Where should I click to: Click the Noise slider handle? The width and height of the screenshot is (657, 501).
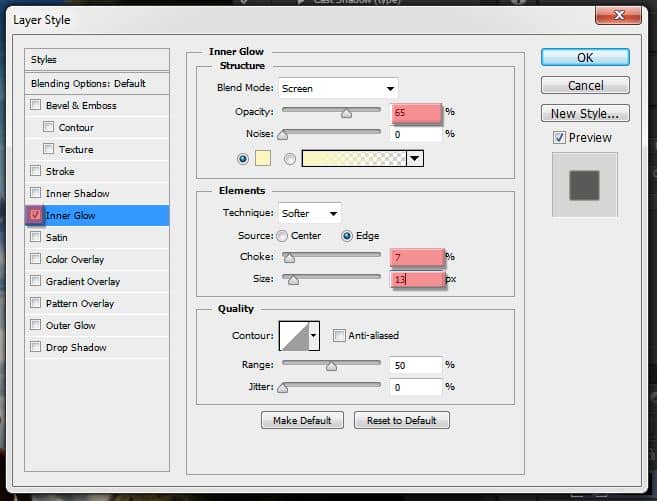click(283, 134)
